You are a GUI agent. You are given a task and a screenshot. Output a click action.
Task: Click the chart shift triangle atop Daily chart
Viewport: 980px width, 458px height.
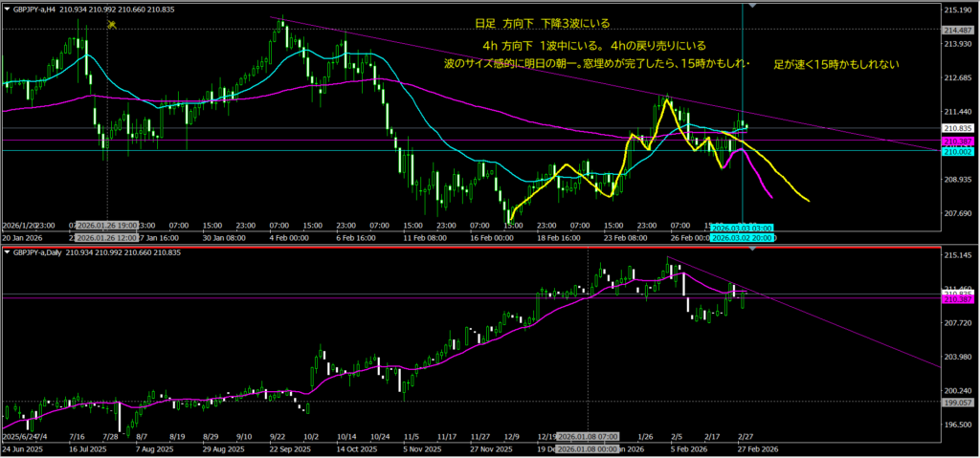tap(754, 251)
